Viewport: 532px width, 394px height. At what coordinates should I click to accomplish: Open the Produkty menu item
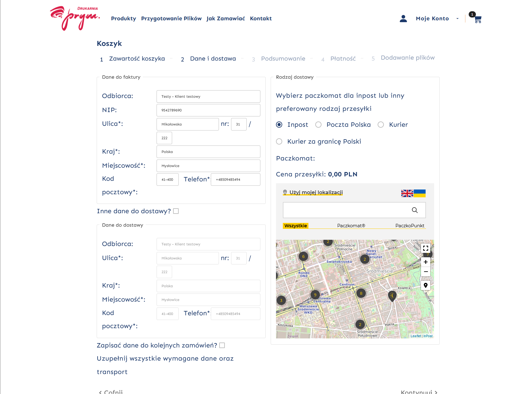(123, 19)
